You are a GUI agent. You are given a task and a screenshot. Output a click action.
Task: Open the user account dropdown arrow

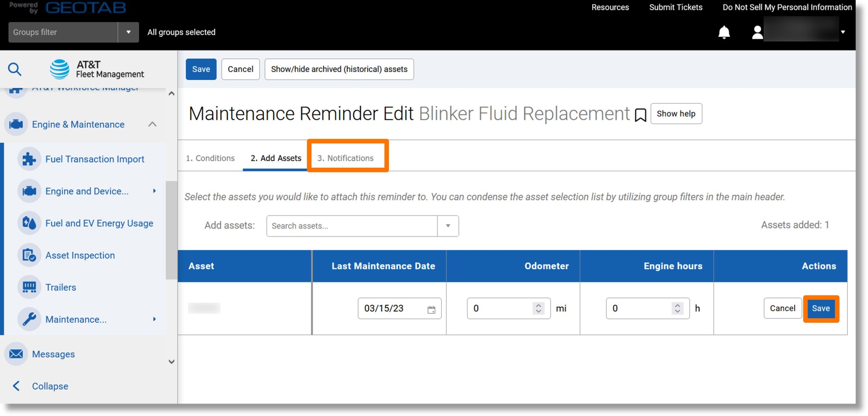click(843, 32)
